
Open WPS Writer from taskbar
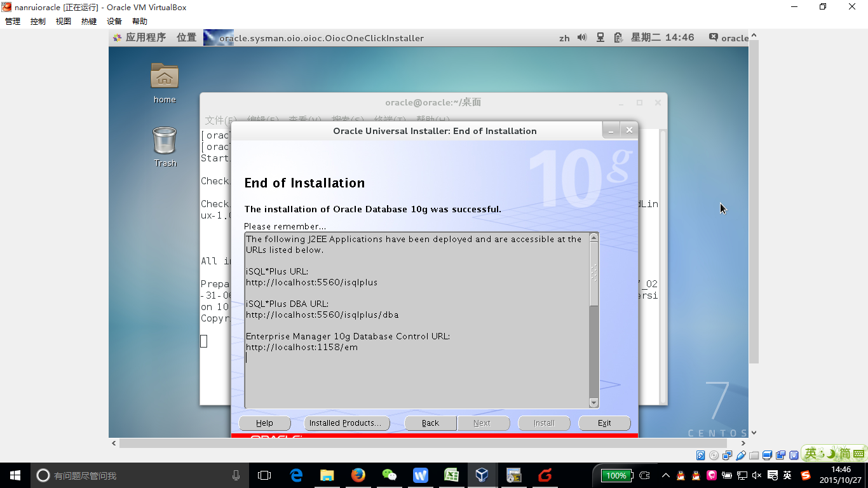tap(420, 475)
